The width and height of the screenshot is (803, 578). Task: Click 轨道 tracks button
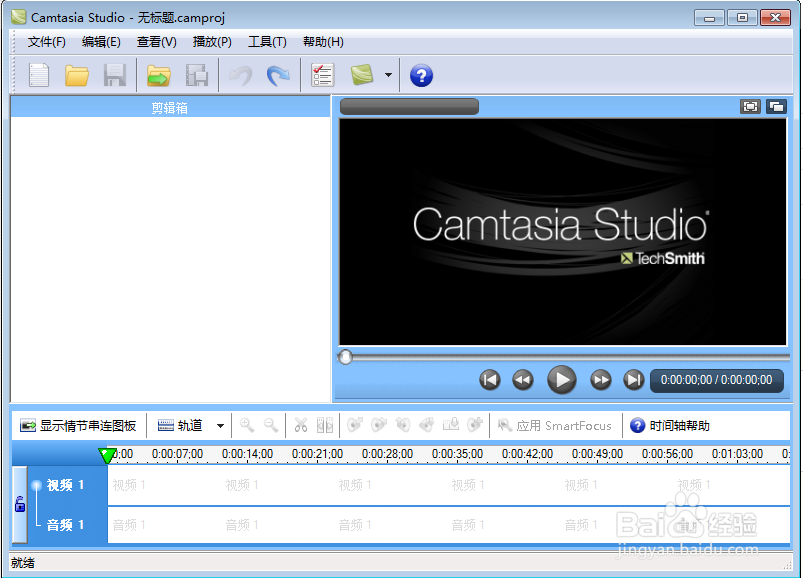click(x=180, y=425)
